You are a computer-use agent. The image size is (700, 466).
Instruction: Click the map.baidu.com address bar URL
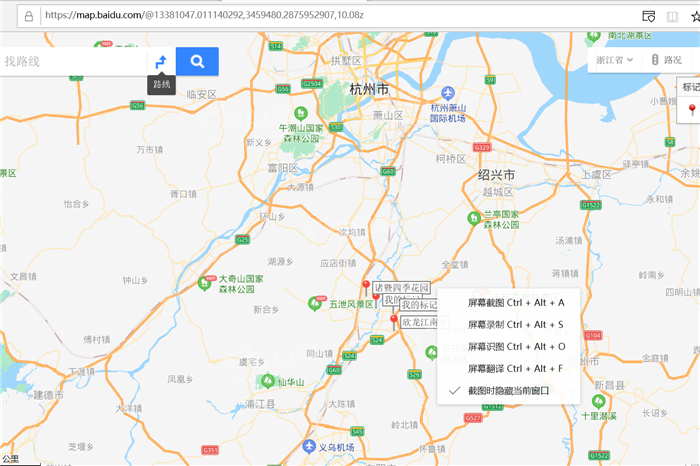tap(204, 16)
